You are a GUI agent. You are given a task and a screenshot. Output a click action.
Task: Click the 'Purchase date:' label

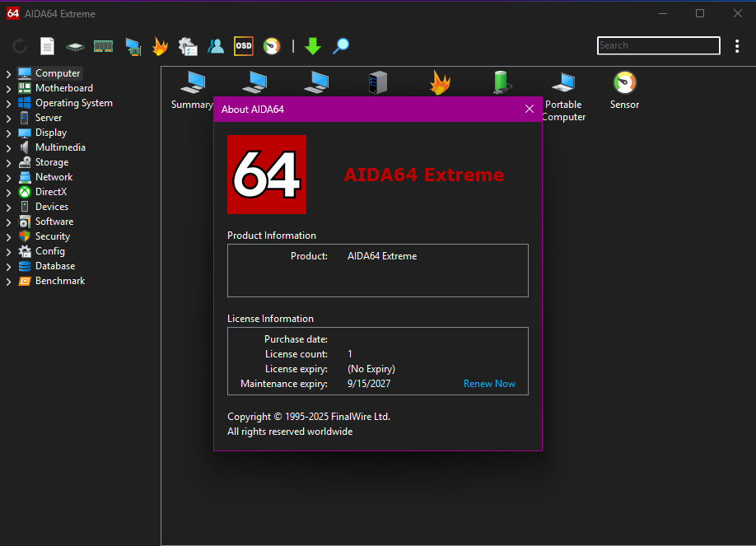tap(296, 339)
